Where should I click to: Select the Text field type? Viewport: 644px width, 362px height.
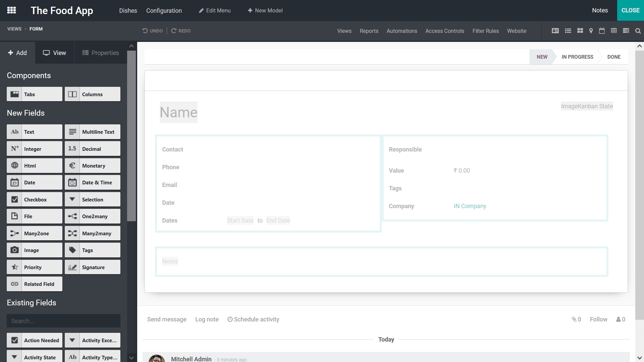35,132
